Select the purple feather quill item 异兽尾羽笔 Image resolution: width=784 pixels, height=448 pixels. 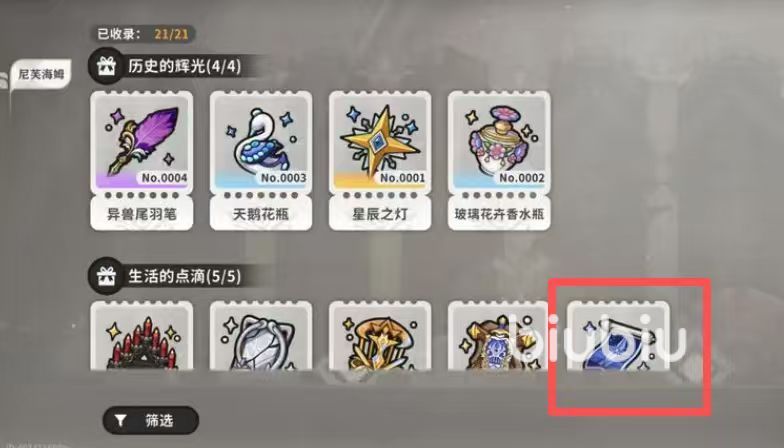click(142, 160)
